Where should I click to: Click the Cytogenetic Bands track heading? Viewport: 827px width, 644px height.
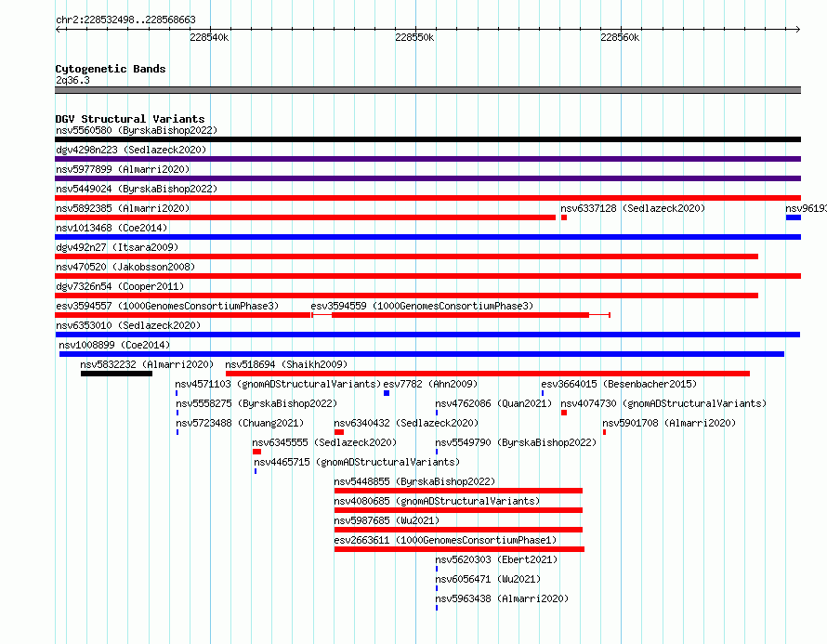(111, 69)
